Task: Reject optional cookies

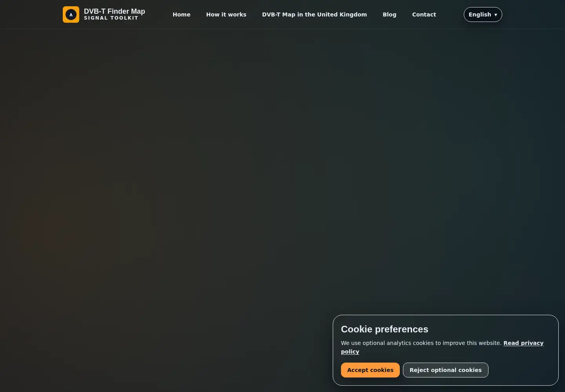Action: tap(445, 370)
